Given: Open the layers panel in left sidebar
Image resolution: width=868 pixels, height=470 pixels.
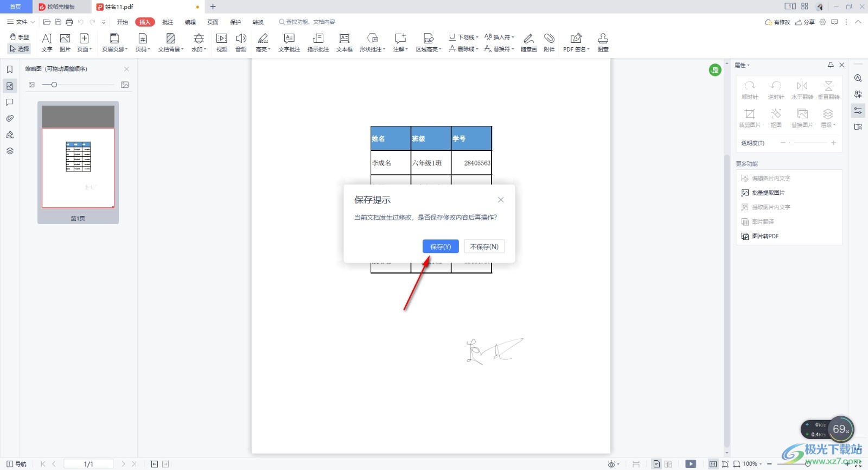Looking at the screenshot, I should click(x=10, y=151).
